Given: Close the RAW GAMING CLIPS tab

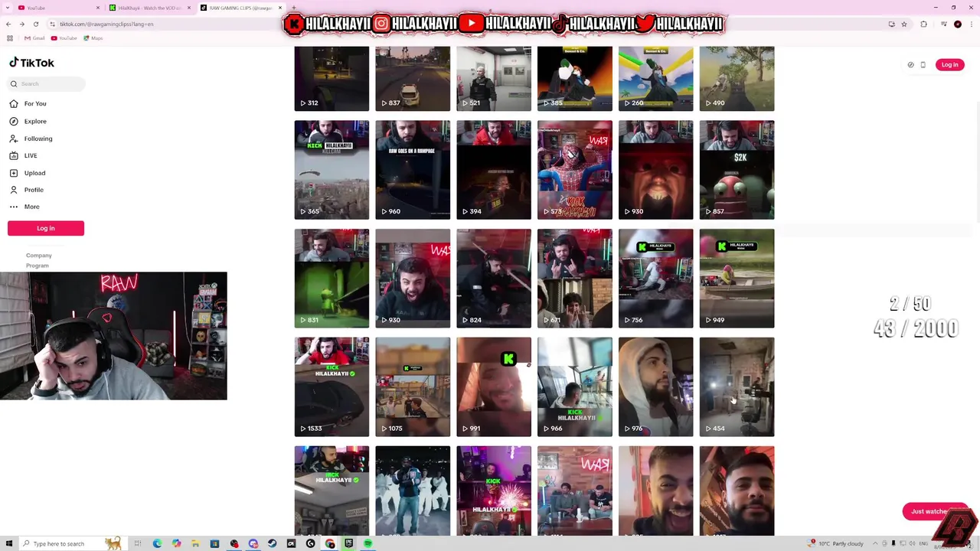Looking at the screenshot, I should pos(280,8).
